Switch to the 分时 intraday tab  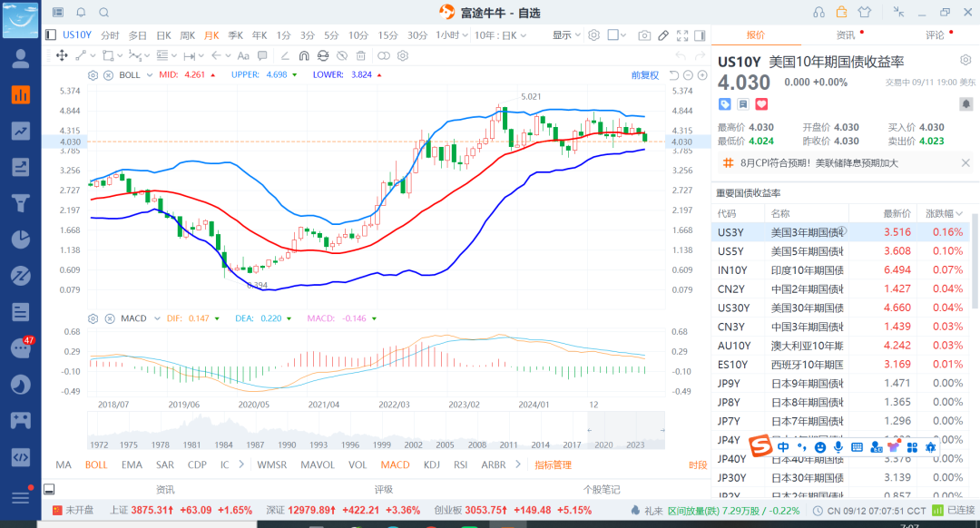point(110,35)
